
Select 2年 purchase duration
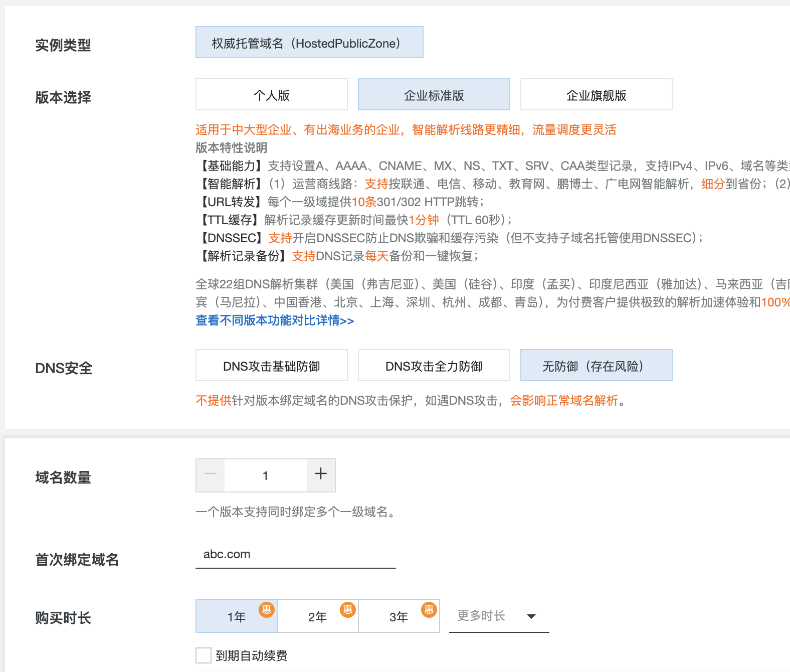coord(317,616)
